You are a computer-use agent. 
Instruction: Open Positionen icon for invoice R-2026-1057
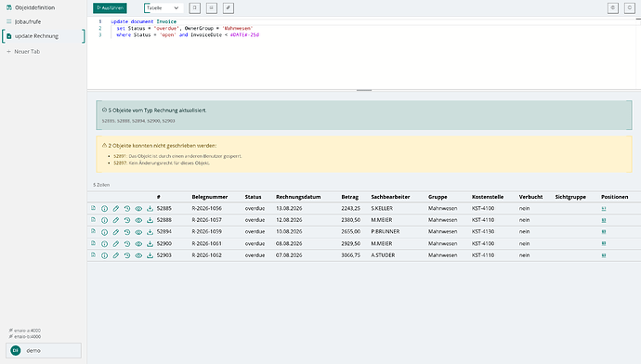604,220
